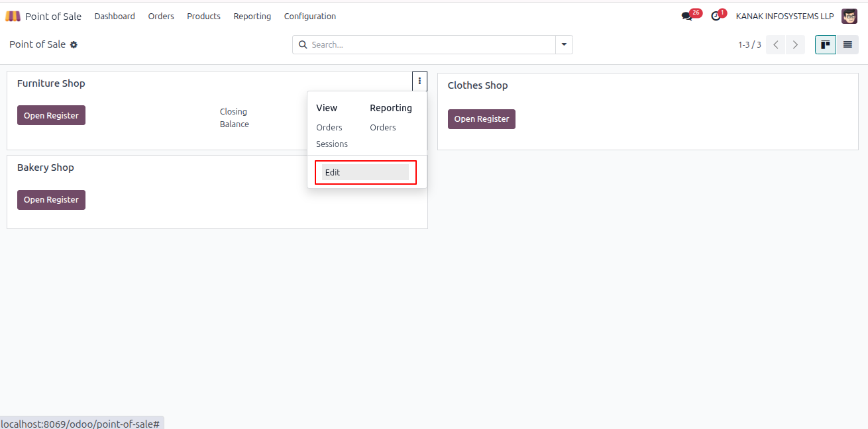
Task: Click the Point of Sale app logo icon
Action: click(13, 16)
